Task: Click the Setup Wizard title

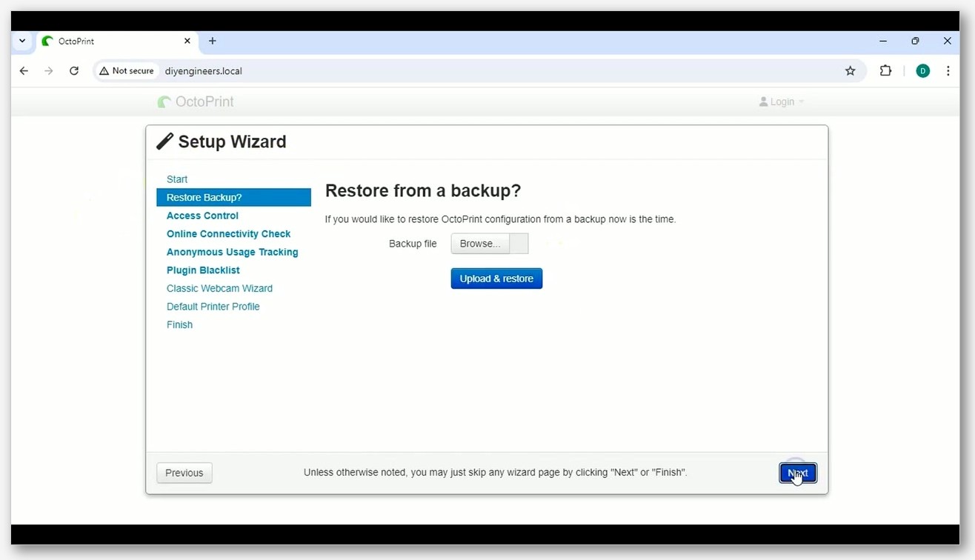Action: pos(232,141)
